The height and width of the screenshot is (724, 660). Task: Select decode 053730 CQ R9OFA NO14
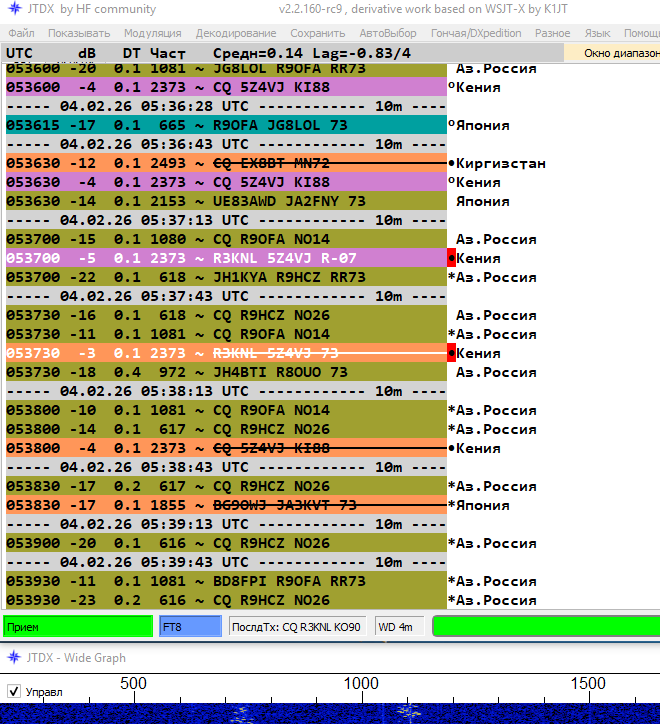click(226, 334)
